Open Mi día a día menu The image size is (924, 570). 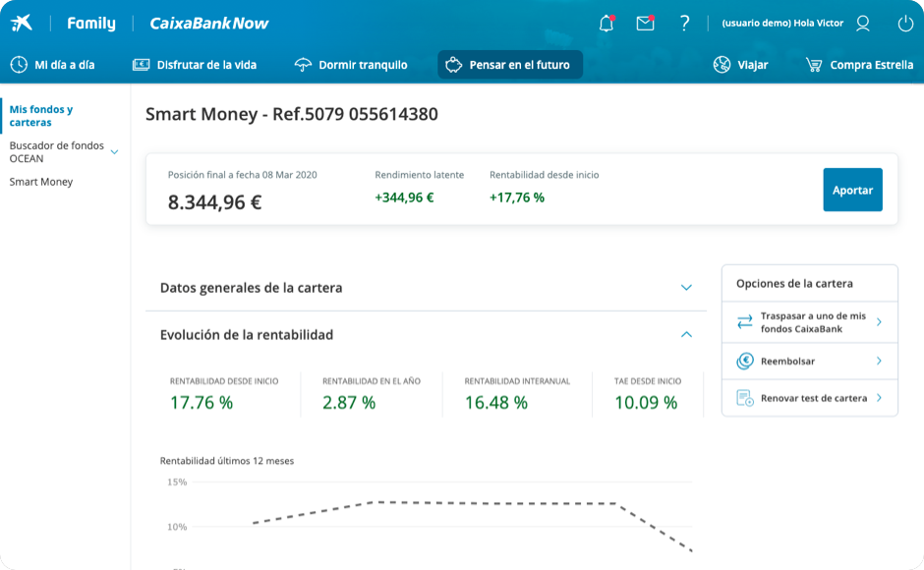tap(52, 65)
